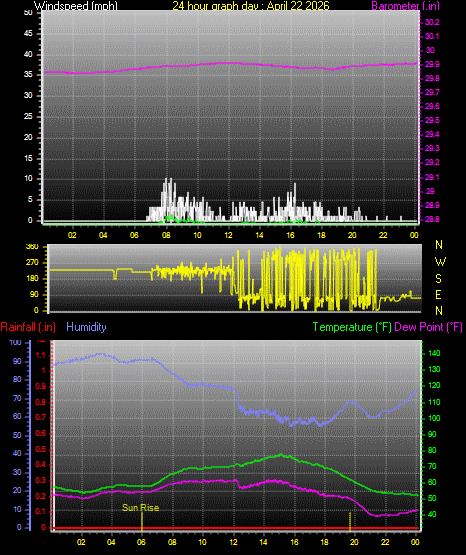Click wind direction axis value 360

coord(32,247)
